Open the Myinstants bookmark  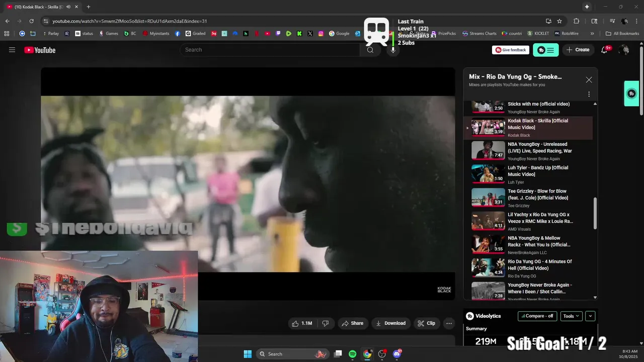tap(155, 34)
